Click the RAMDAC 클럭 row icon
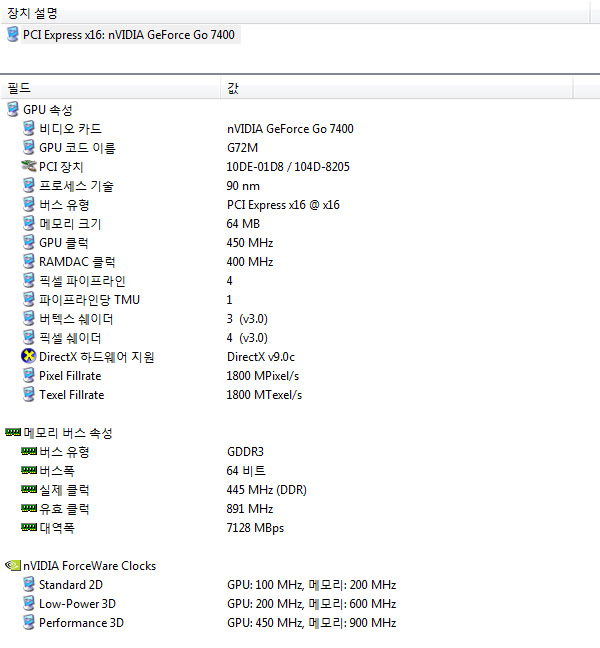Viewport: 600px width, 648px height. point(29,262)
